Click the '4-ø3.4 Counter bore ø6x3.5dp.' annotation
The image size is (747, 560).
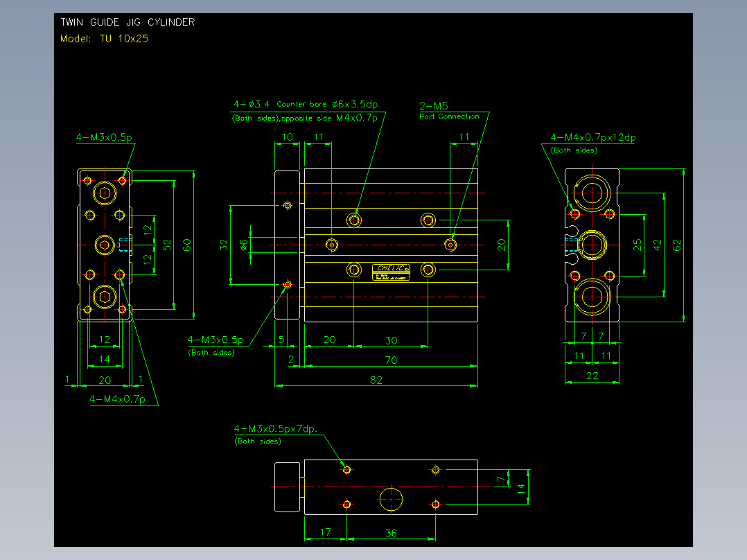pyautogui.click(x=307, y=104)
